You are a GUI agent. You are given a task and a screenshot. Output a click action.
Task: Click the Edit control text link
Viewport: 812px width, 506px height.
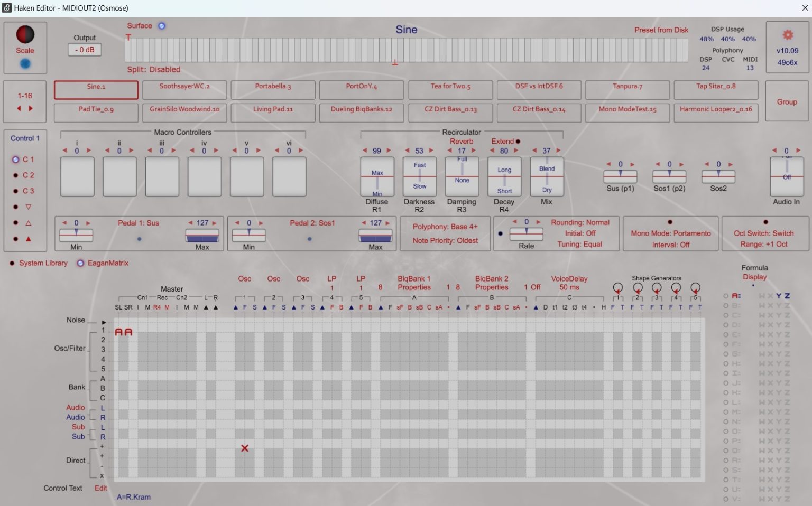coord(100,488)
